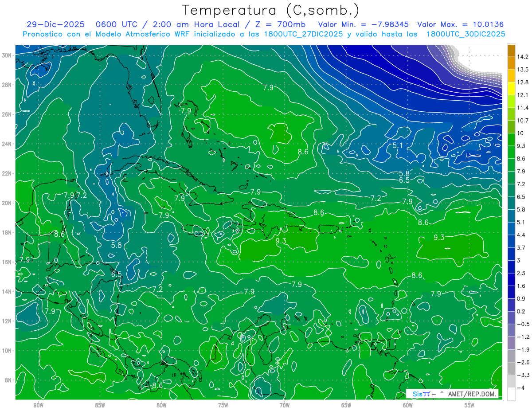Click the '28N' latitude label

[7, 85]
